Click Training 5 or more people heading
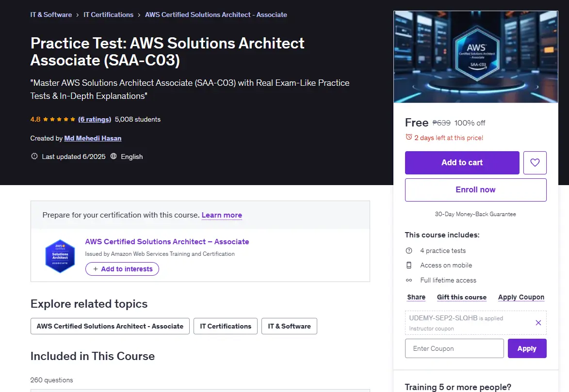569x392 pixels. pyautogui.click(x=458, y=387)
